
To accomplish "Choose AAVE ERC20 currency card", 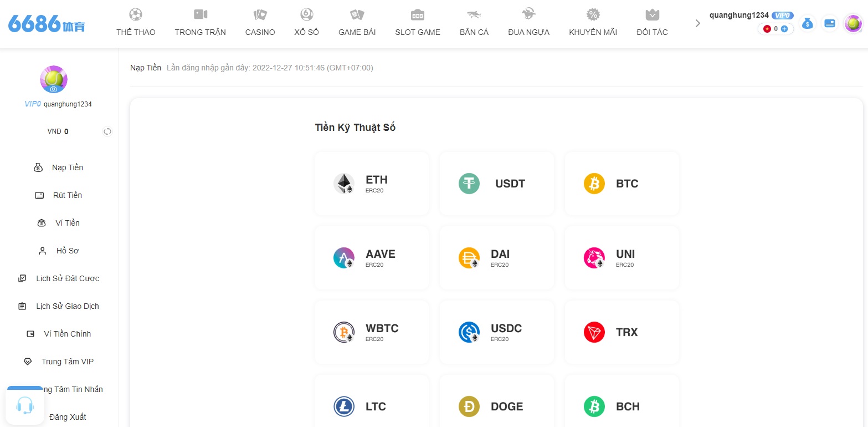I will (x=372, y=258).
